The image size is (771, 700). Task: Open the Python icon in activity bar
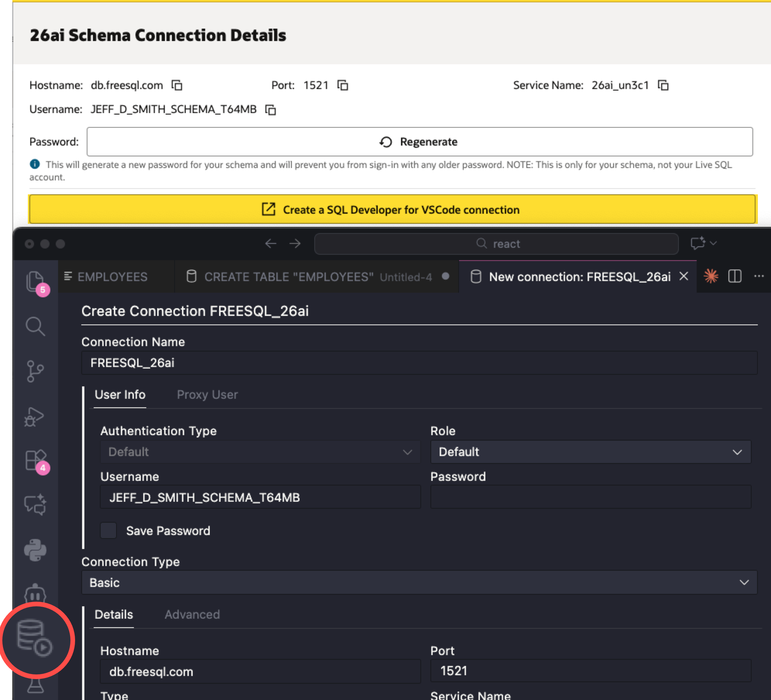(x=35, y=550)
